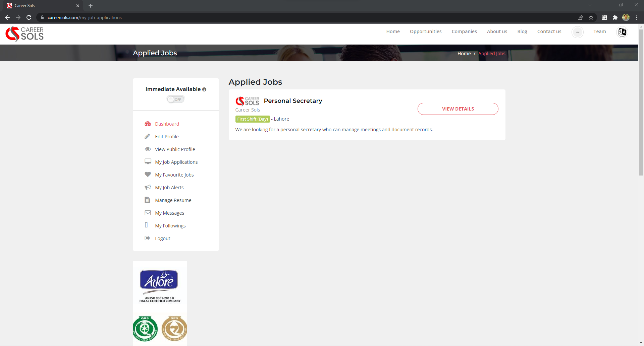The width and height of the screenshot is (644, 346).
Task: Open the round user avatar menu in navbar
Action: point(577,32)
